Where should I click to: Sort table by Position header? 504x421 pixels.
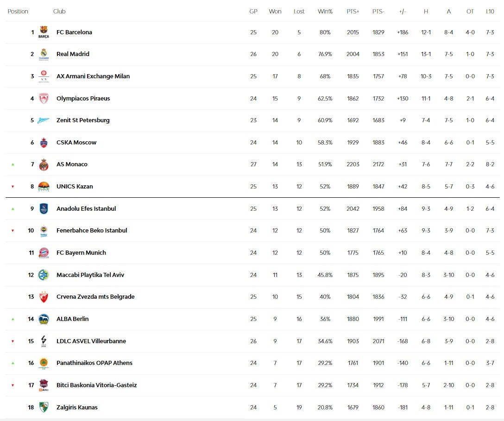18,12
